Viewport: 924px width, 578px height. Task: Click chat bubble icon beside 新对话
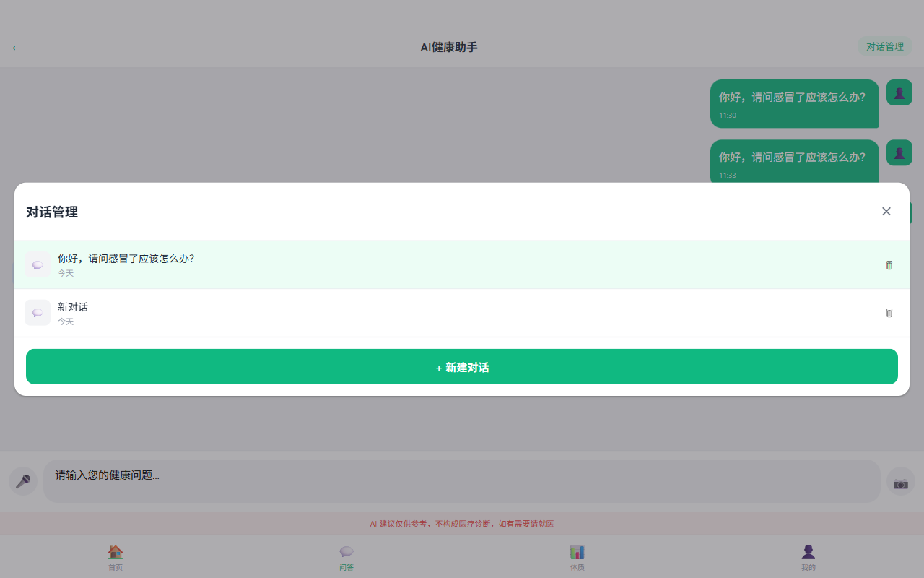(38, 313)
